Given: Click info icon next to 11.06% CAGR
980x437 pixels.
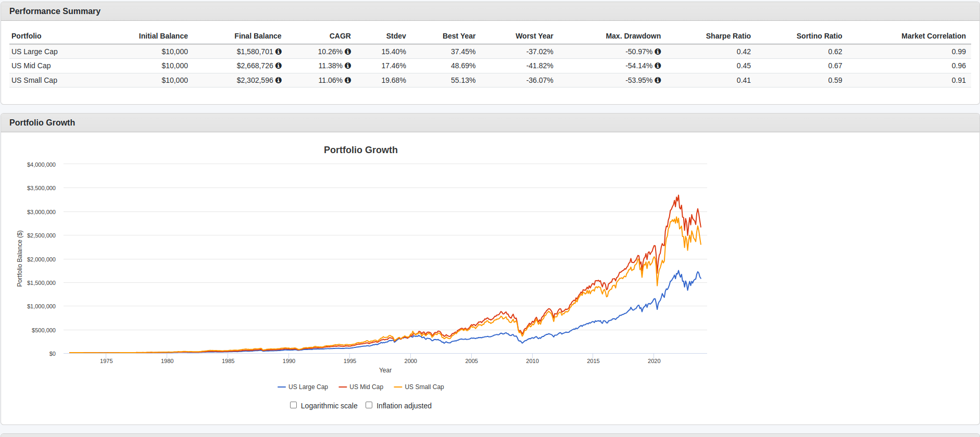Looking at the screenshot, I should tap(348, 80).
